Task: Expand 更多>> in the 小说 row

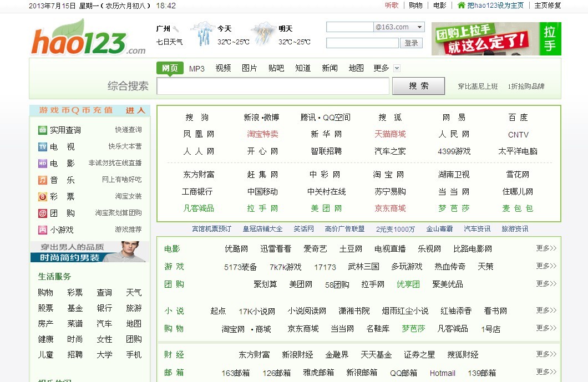Action: [546, 310]
